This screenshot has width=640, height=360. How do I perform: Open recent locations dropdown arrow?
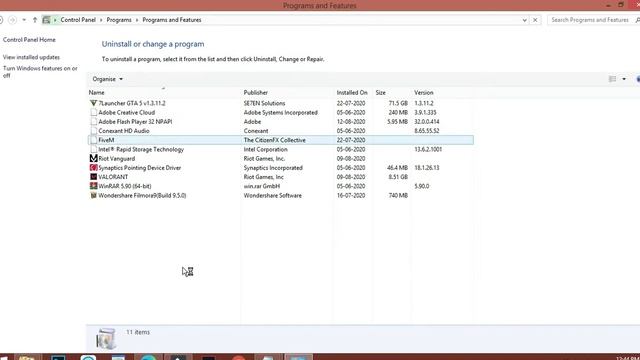(24, 20)
